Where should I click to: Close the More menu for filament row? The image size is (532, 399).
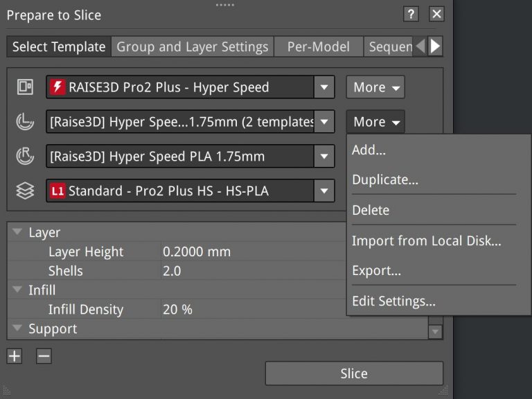375,121
